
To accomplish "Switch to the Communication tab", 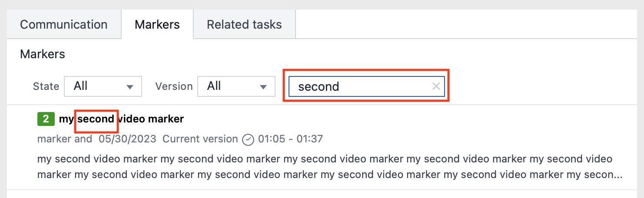I will pyautogui.click(x=64, y=24).
